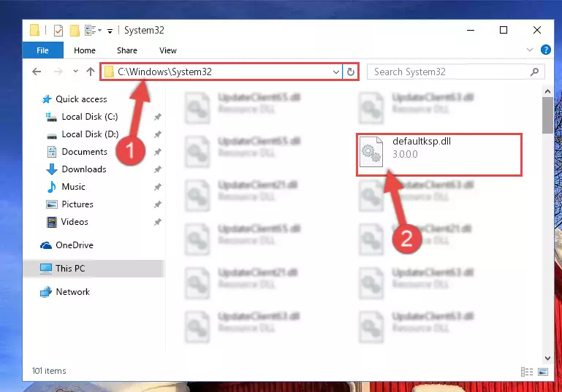This screenshot has height=392, width=562.
Task: Select This PC in the navigation pane
Action: [x=94, y=269]
